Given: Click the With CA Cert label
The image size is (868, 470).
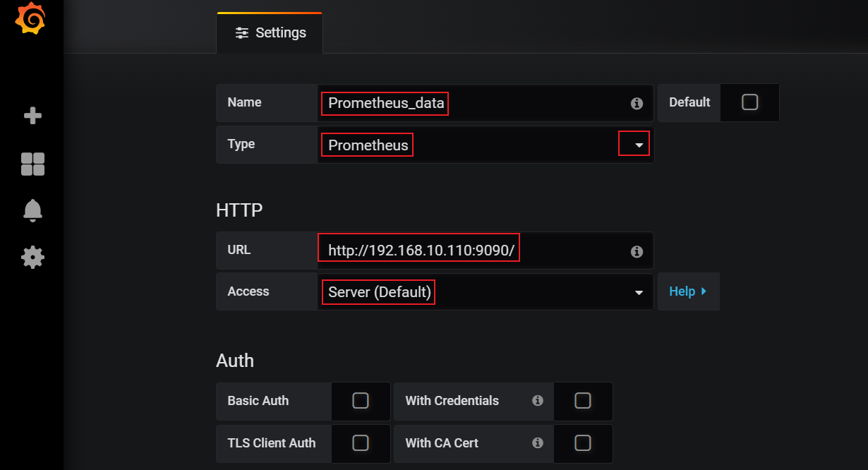Looking at the screenshot, I should [442, 443].
